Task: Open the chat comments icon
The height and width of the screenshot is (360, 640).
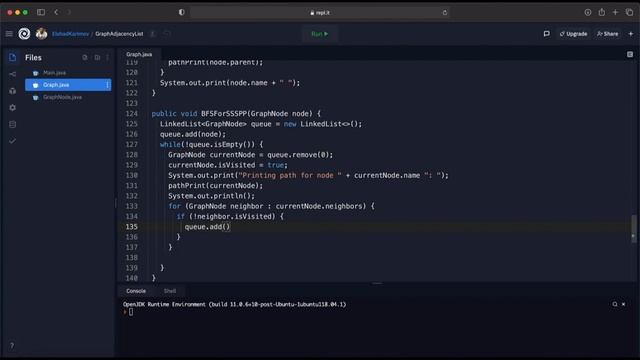Action: [x=547, y=34]
